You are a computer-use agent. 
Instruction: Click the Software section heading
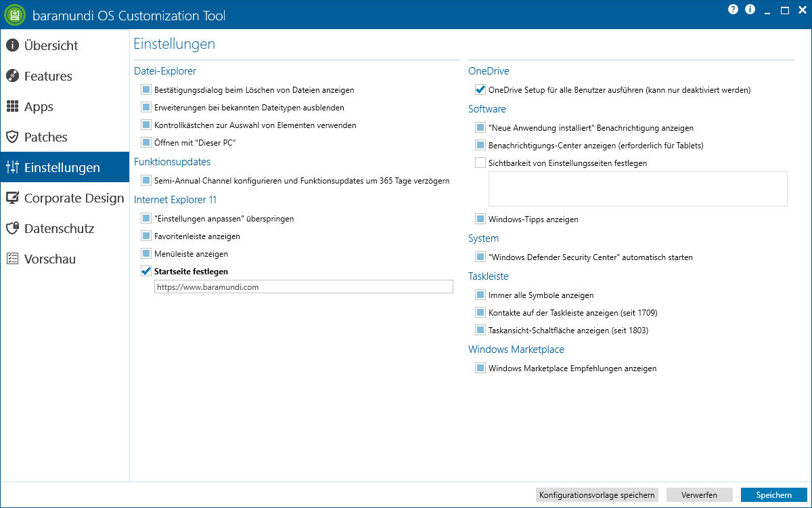point(487,108)
